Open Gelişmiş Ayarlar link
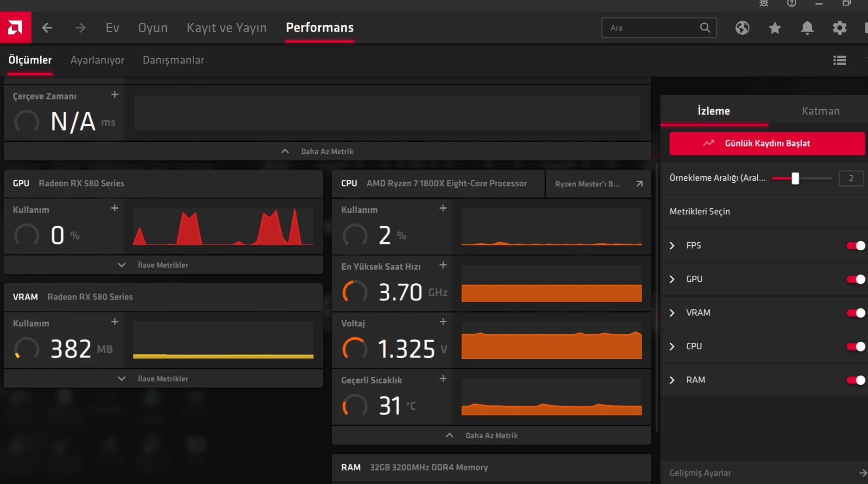Screen dimensions: 868x484 (700, 473)
